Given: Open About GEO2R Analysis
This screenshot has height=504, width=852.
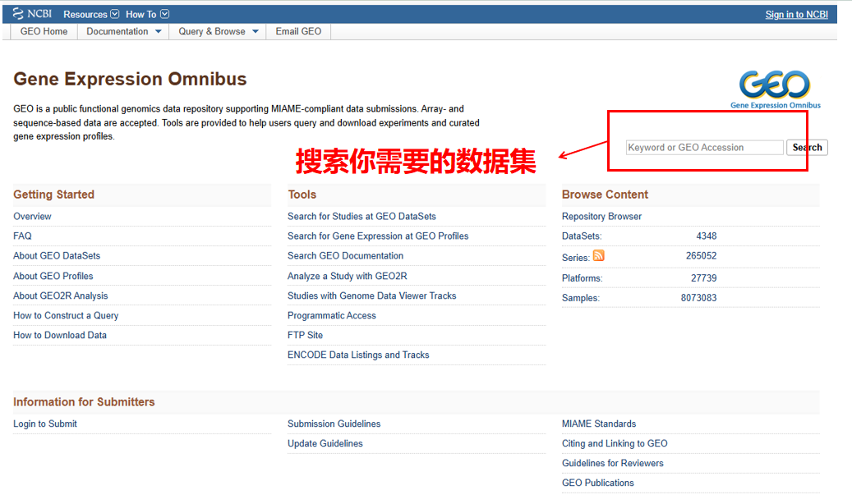Looking at the screenshot, I should 60,296.
